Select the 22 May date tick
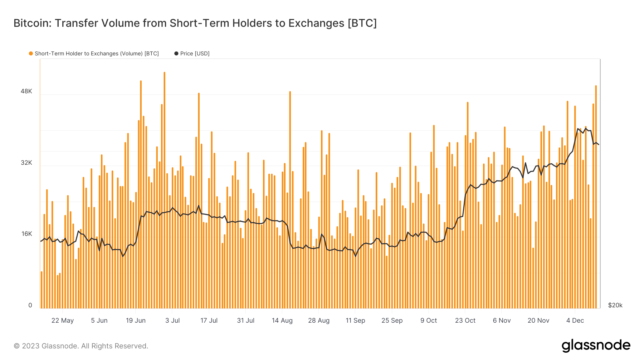The height and width of the screenshot is (362, 644). [63, 321]
